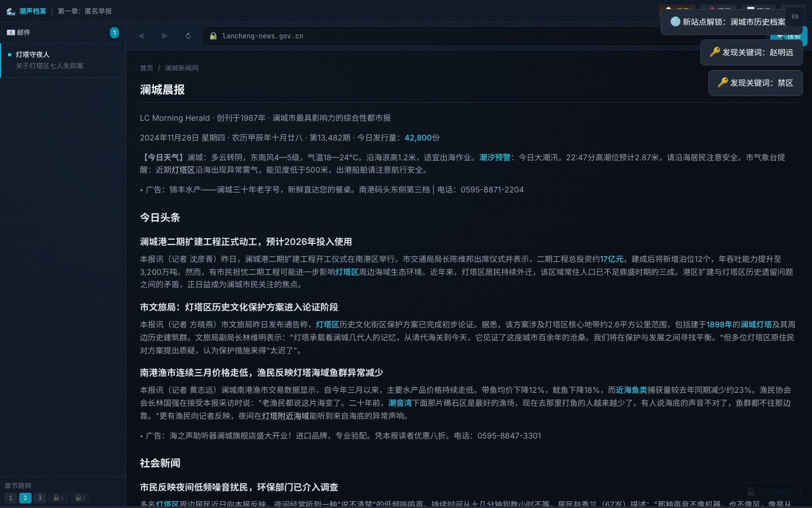
Task: Click headline 市文旅局：灯塔区历史文化保护方案
Action: click(x=239, y=307)
